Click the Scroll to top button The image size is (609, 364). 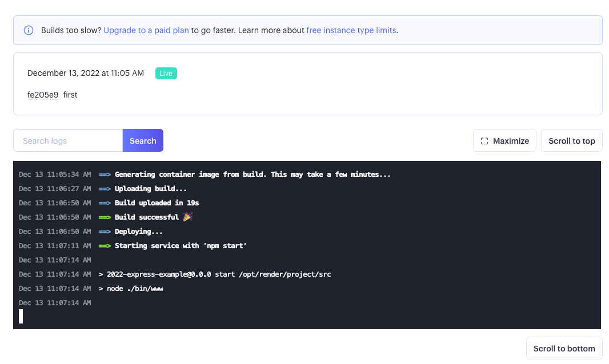571,141
